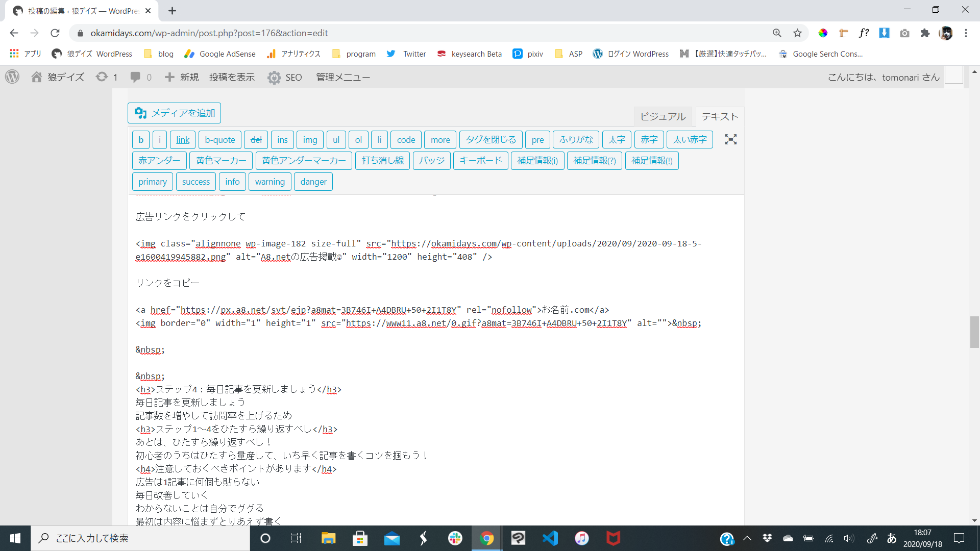Switch to the ビジュアル editor tab
This screenshot has width=980, height=551.
point(663,117)
